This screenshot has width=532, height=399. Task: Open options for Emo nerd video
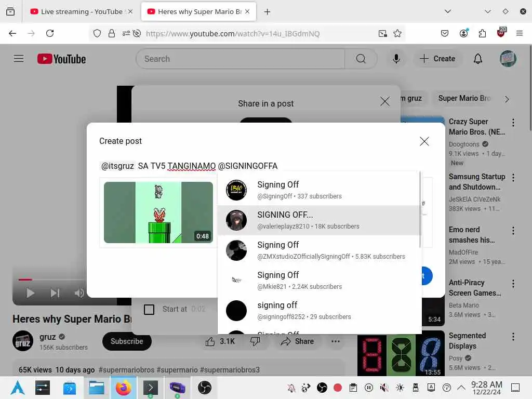513,231
